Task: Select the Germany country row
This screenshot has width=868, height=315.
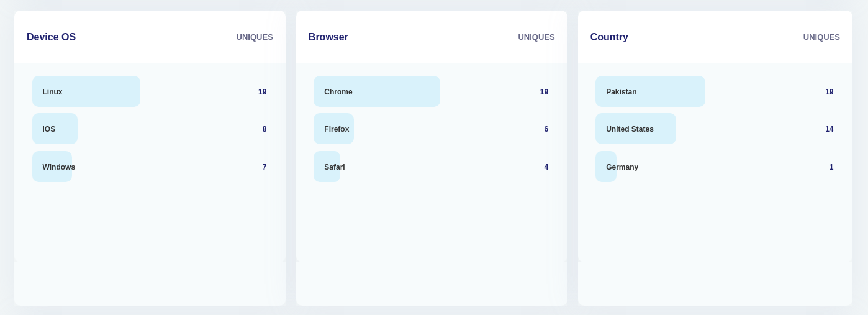Action: tap(715, 167)
